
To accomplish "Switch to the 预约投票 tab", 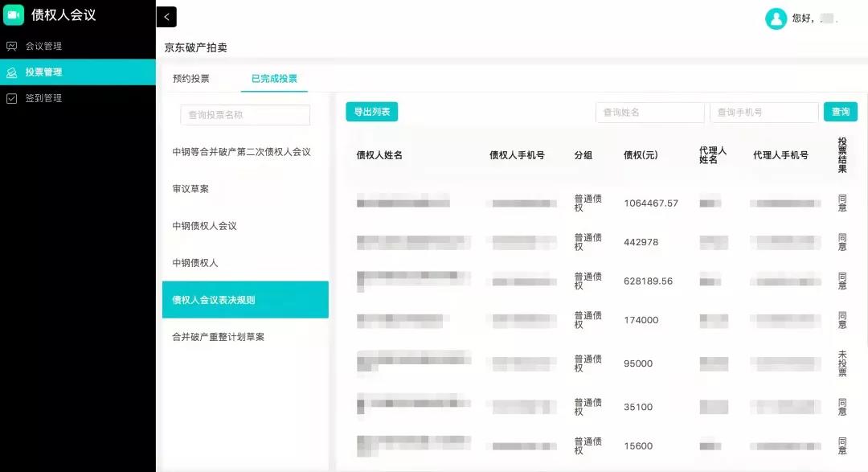I will 191,79.
